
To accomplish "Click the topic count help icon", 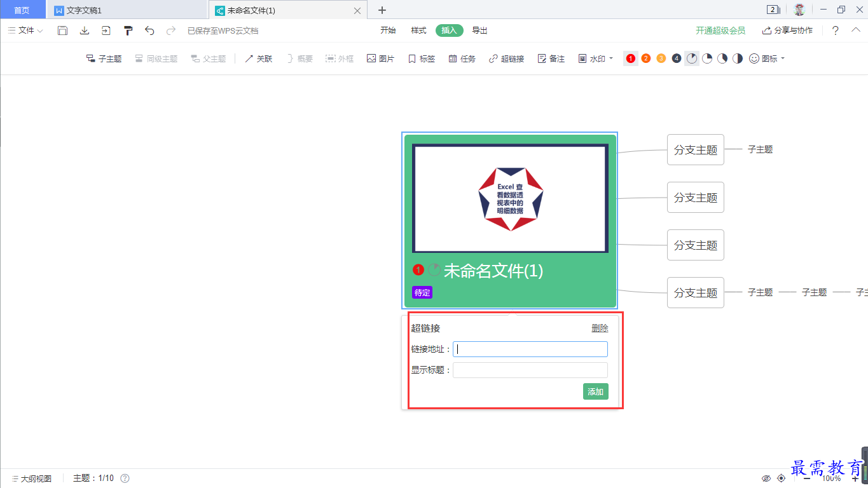I will pos(125,478).
